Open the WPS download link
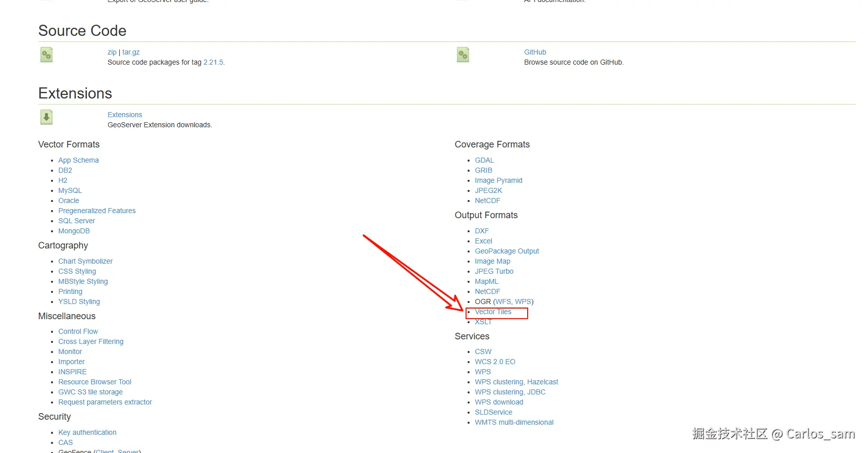 click(499, 402)
